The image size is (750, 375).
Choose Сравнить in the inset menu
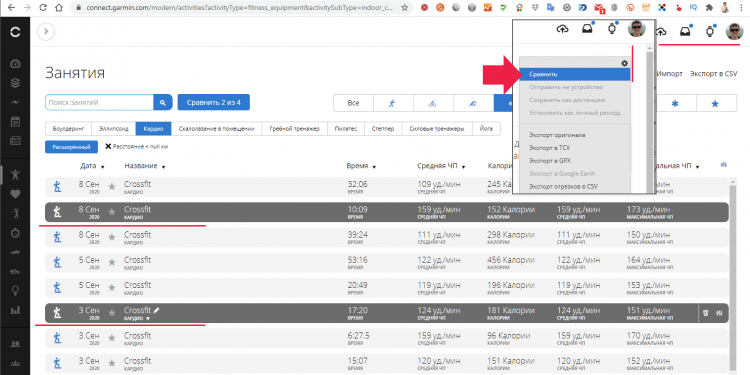575,74
